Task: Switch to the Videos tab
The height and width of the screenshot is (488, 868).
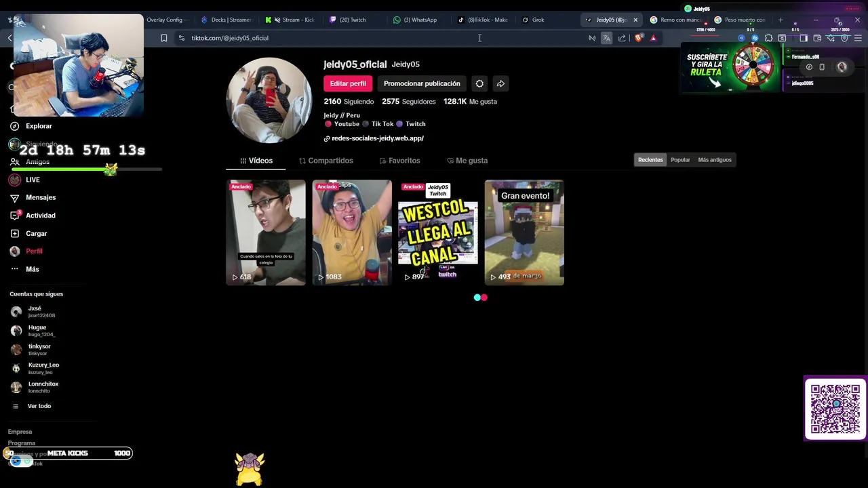Action: tap(256, 161)
